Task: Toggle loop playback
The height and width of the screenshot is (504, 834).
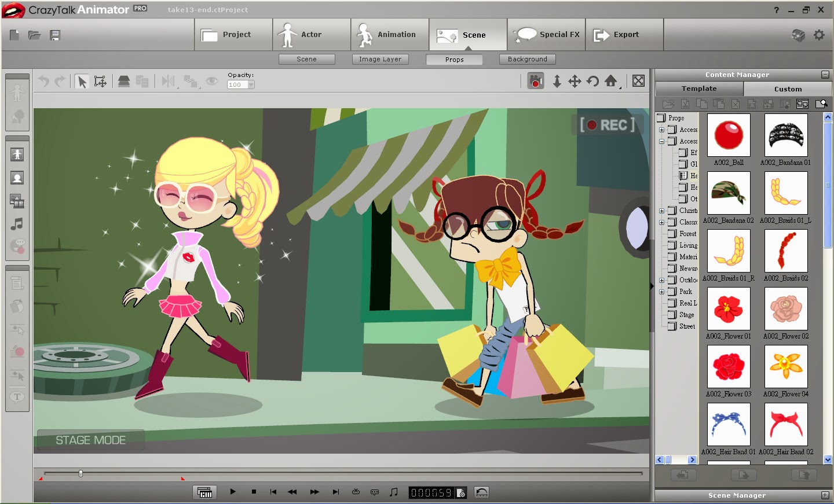Action: click(356, 492)
